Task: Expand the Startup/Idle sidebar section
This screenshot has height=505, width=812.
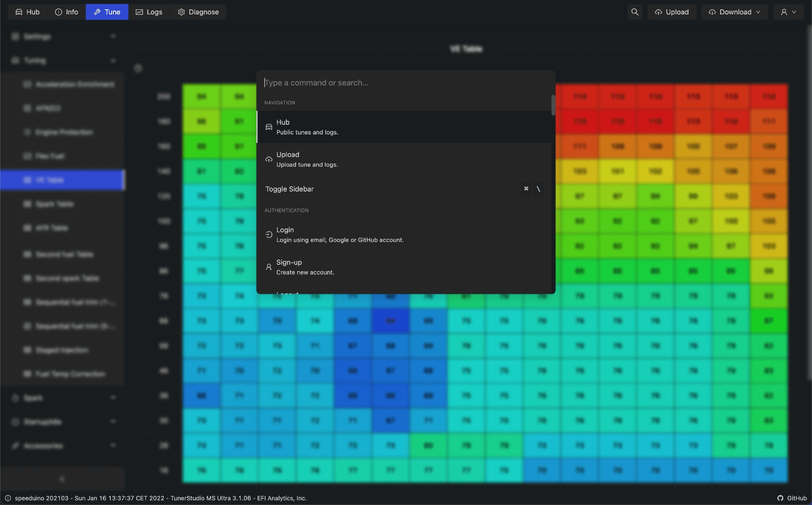Action: tap(63, 422)
